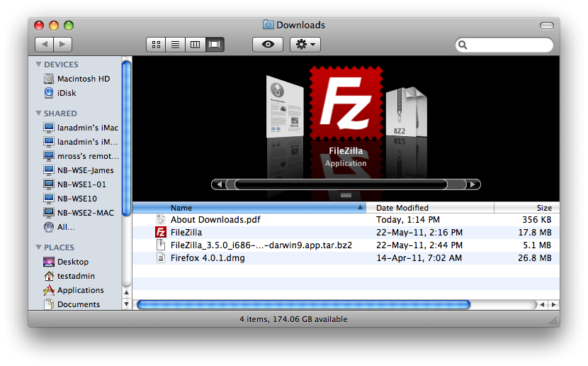588x366 pixels.
Task: Click Cover Flow scroll right arrow
Action: coord(473,184)
